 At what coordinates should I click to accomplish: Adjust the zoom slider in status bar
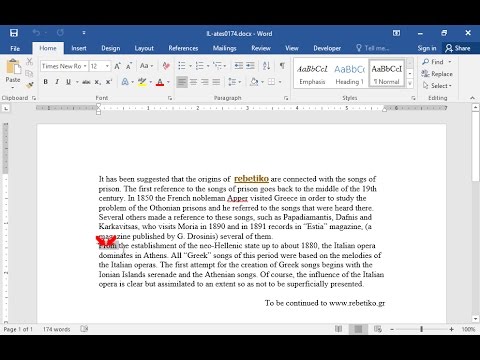(421, 329)
